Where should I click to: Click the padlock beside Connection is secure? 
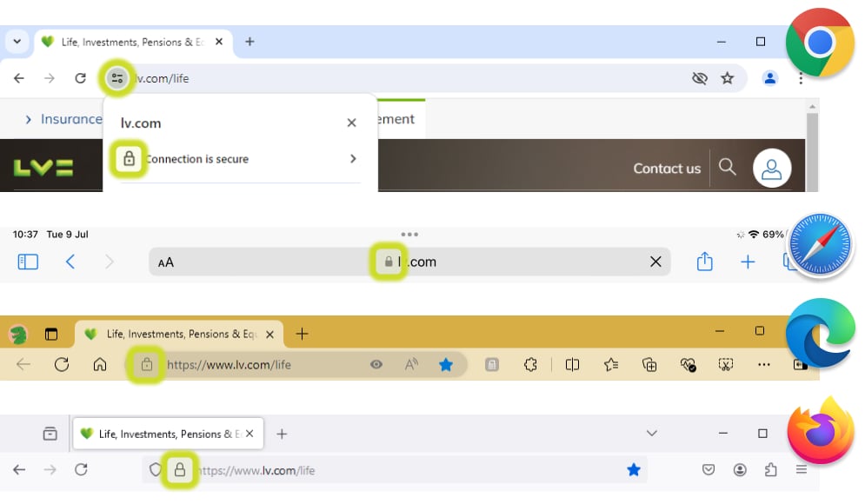point(129,159)
